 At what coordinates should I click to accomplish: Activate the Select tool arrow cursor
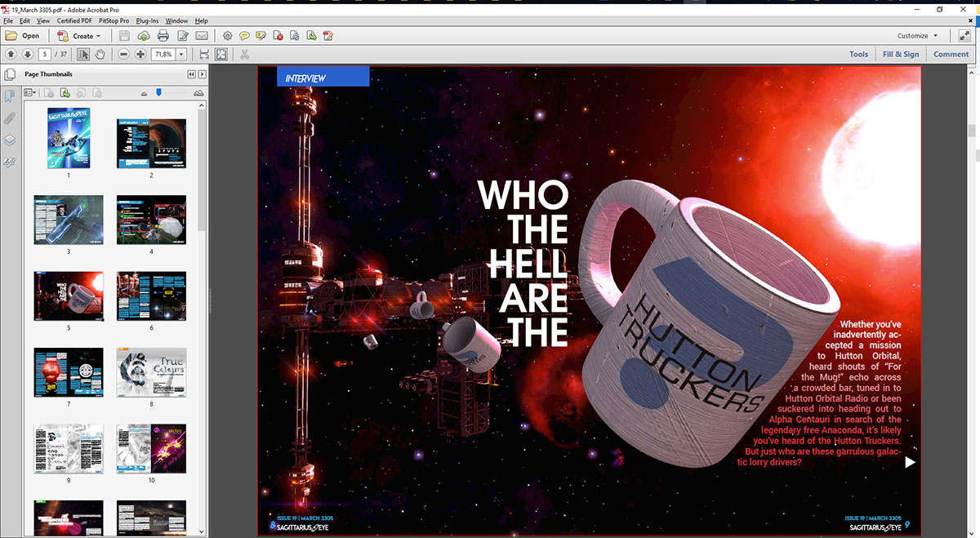click(x=83, y=55)
